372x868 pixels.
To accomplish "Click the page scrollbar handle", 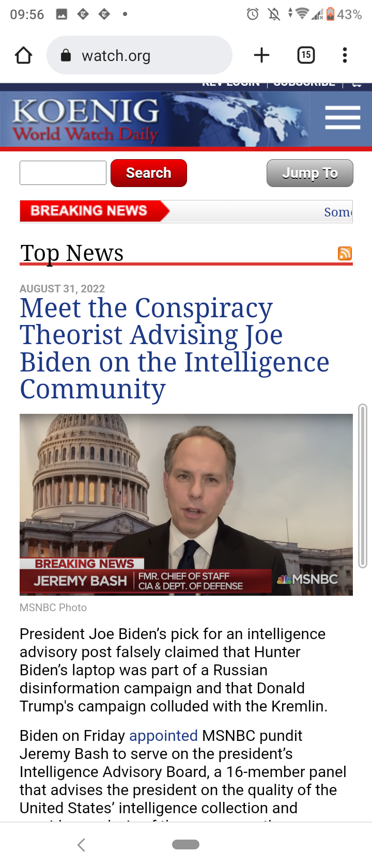I will 363,486.
